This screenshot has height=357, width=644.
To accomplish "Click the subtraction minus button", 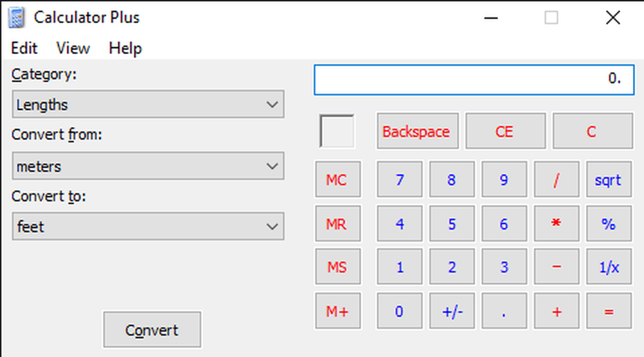I will pyautogui.click(x=556, y=267).
